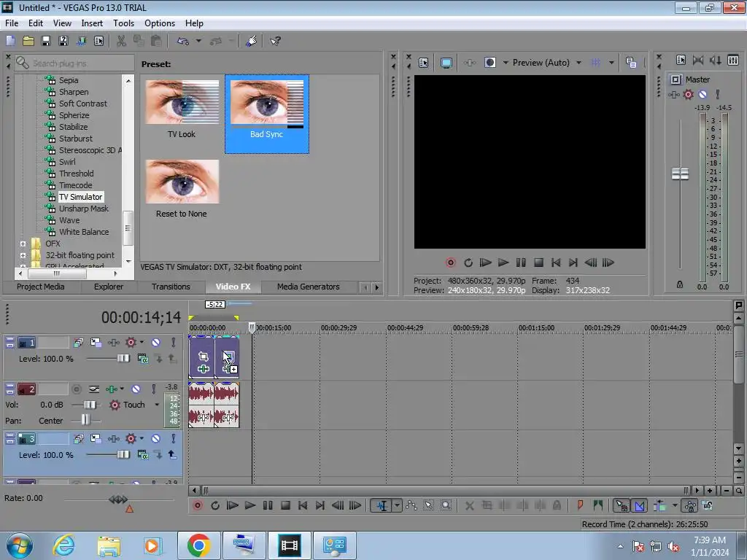Open the Undo history dropdown arrow

point(198,41)
